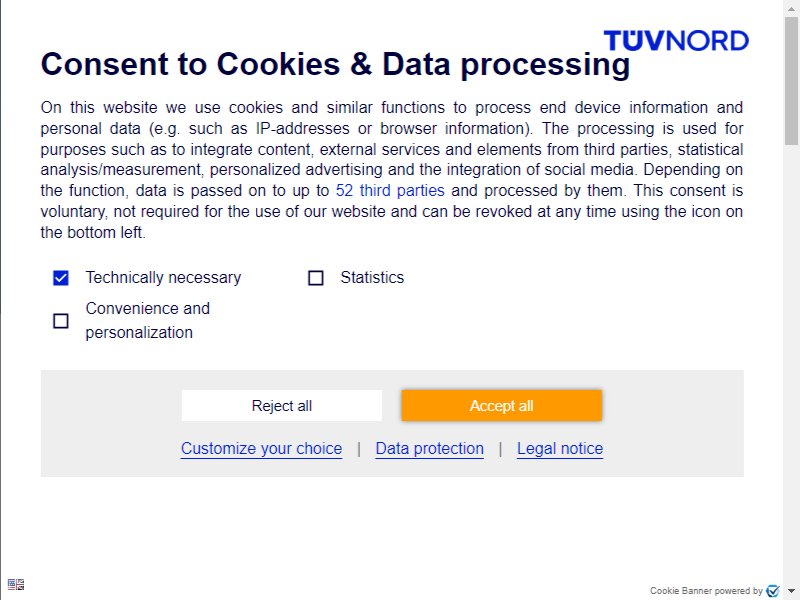The width and height of the screenshot is (800, 600).
Task: Click the hexagon checkmark provider logo
Action: [x=773, y=591]
